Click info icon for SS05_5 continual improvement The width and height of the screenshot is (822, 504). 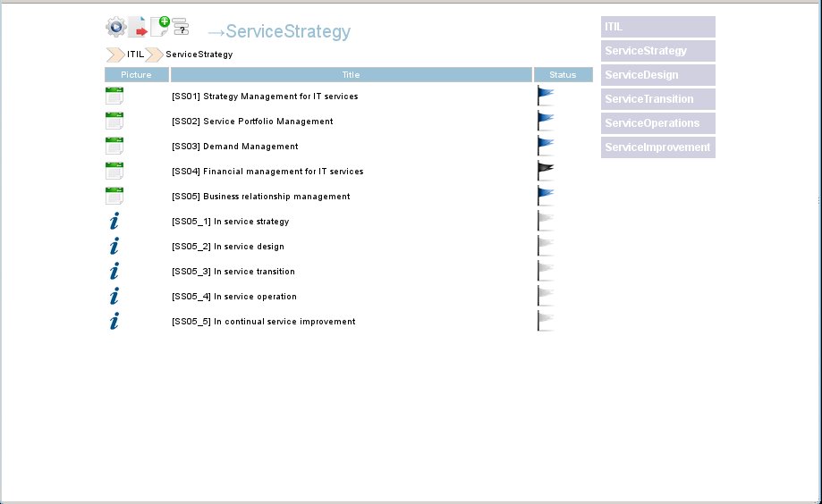114,321
